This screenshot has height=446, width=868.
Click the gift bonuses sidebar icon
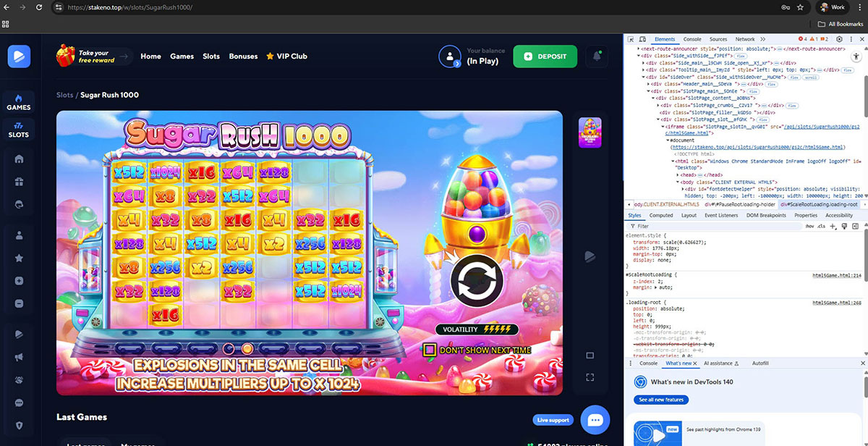[19, 181]
